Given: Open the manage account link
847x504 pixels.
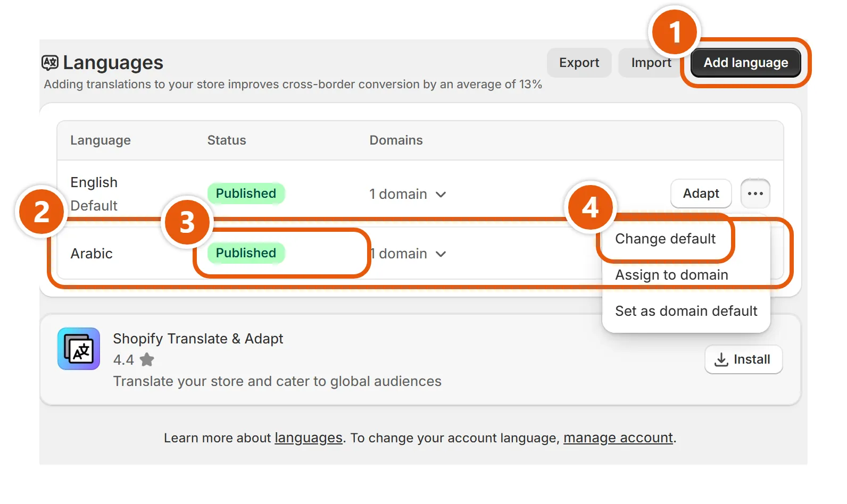Looking at the screenshot, I should coord(618,438).
